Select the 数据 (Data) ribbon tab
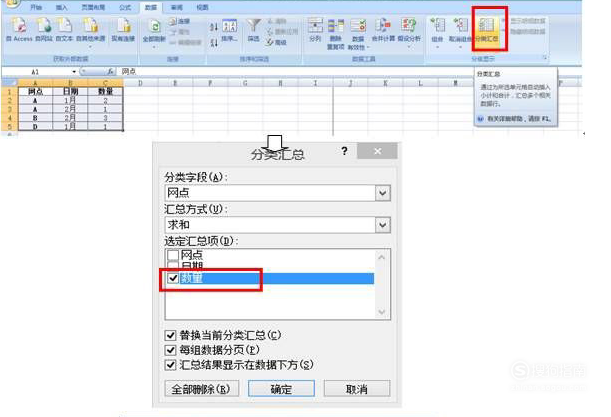Image resolution: width=611 pixels, height=417 pixels. coord(151,7)
